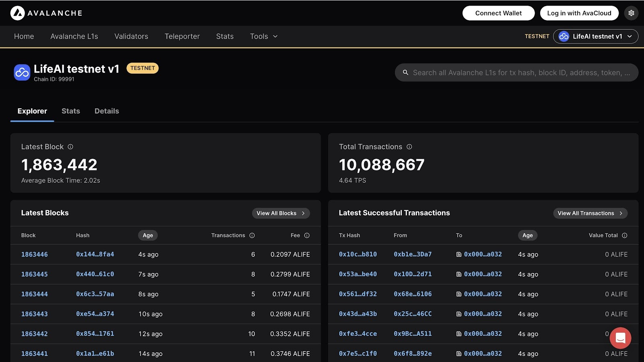
Task: Open the LifeAI testnet v1 network dropdown
Action: point(596,36)
